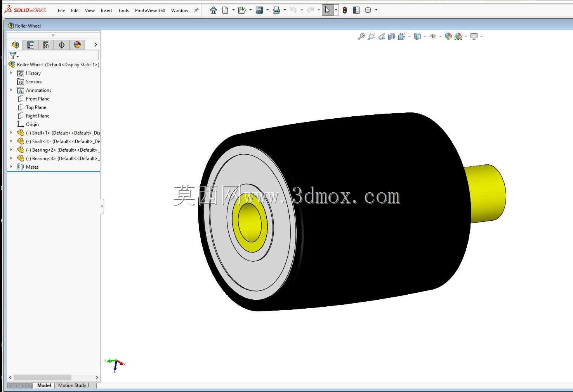Open Display Style dropdown arrow
This screenshot has width=573, height=392.
[x=425, y=36]
